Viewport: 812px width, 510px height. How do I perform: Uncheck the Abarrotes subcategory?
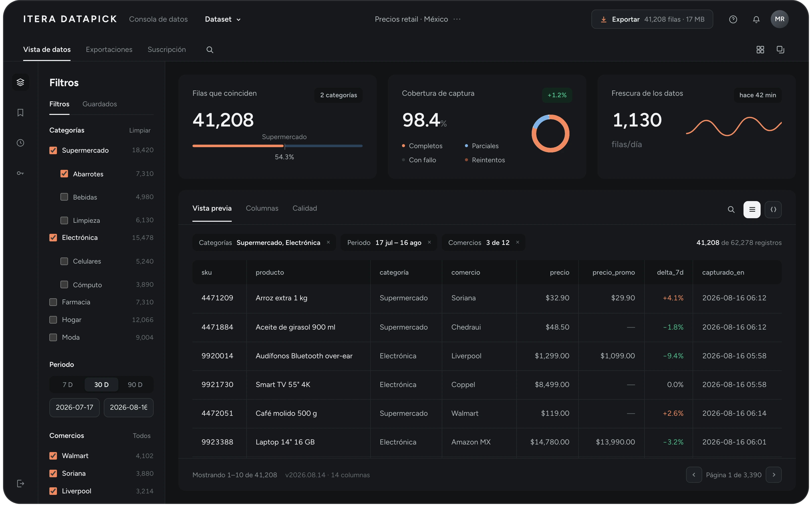click(64, 173)
